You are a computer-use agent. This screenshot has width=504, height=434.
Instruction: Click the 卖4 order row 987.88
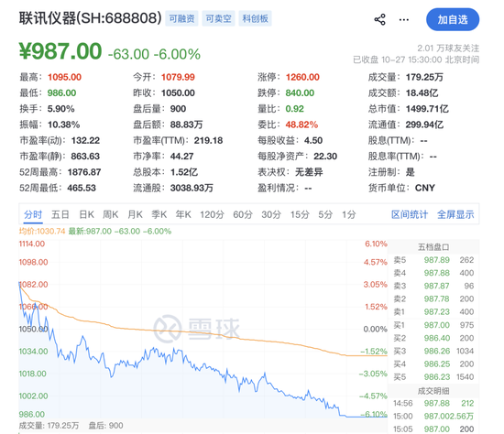point(433,273)
